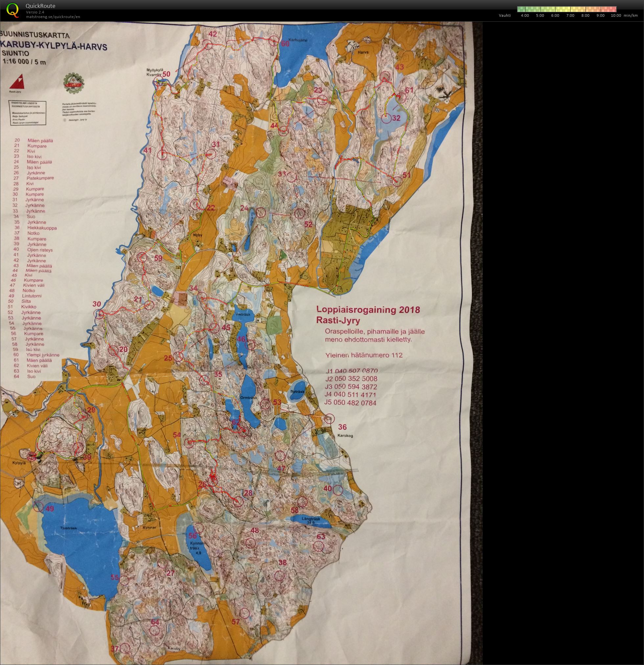Click the green-to-red pace color gradient bar
644x665 pixels.
(x=566, y=9)
